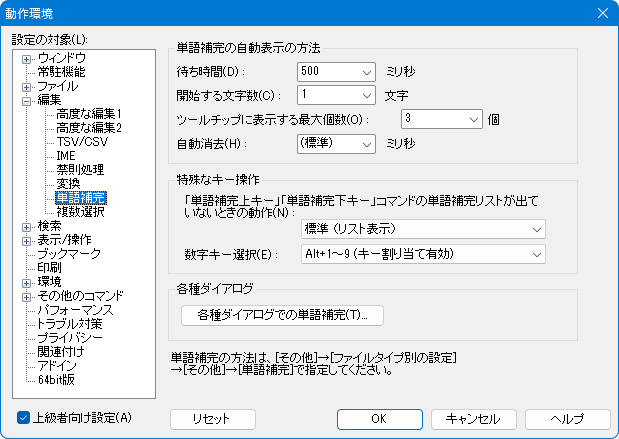Collapse the 編集 tree node
This screenshot has width=619, height=439.
pos(27,100)
